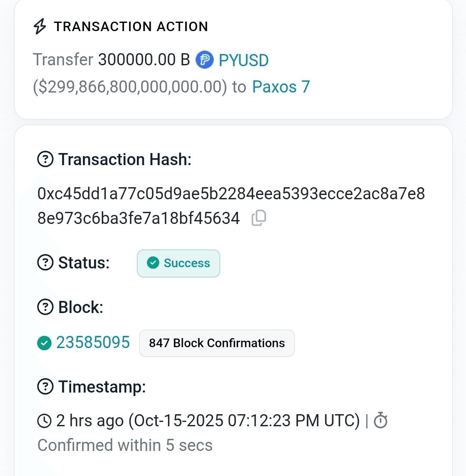The width and height of the screenshot is (466, 476).
Task: Click the blue PYUSD token logo
Action: point(204,60)
